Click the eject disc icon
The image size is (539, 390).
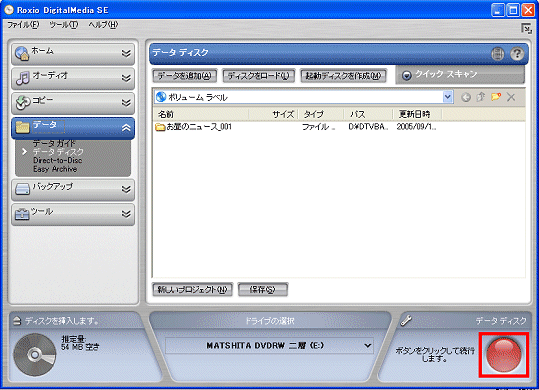[17, 321]
